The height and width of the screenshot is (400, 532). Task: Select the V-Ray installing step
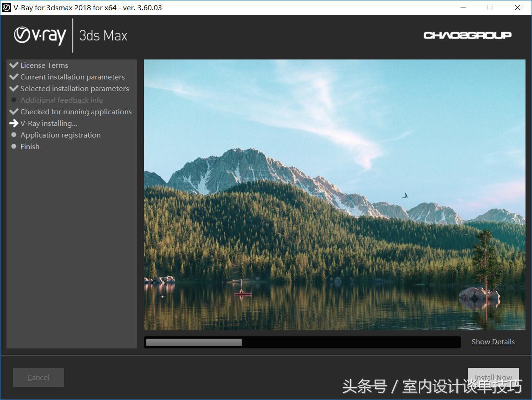[49, 123]
